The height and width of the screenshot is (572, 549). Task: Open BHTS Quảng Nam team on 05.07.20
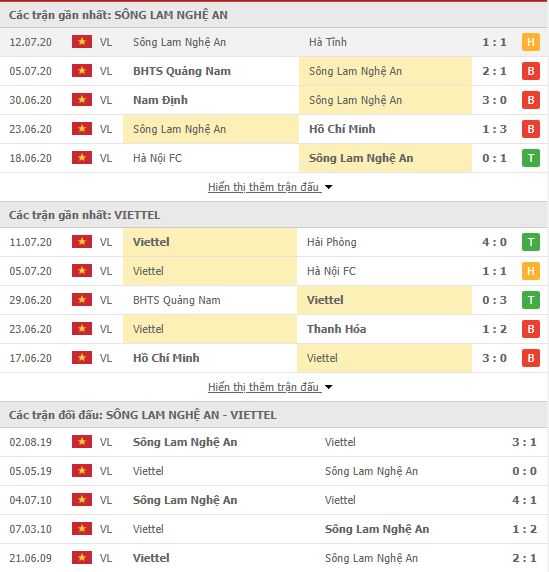[x=182, y=71]
